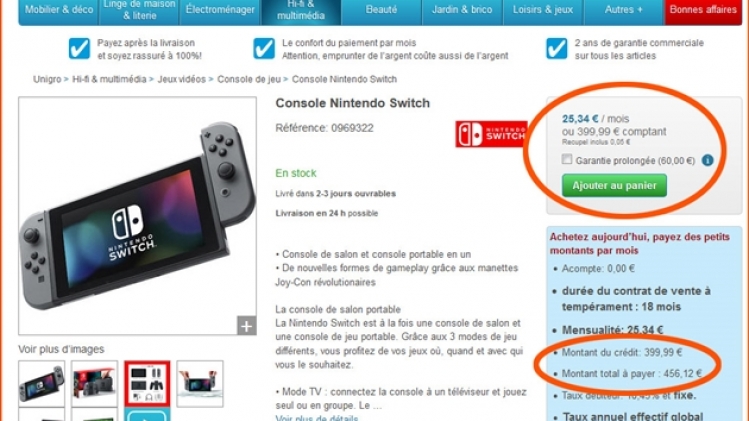Select the boxed Switch package thumbnail

94,384
